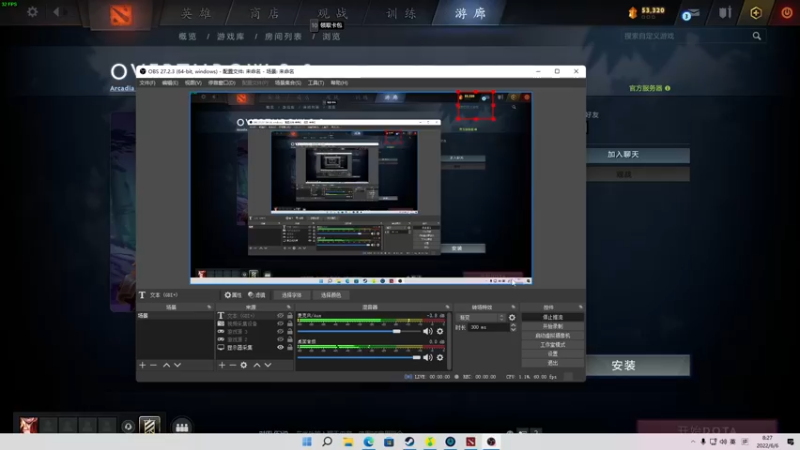
Task: Go to the Dota 2 home logo
Action: point(121,15)
